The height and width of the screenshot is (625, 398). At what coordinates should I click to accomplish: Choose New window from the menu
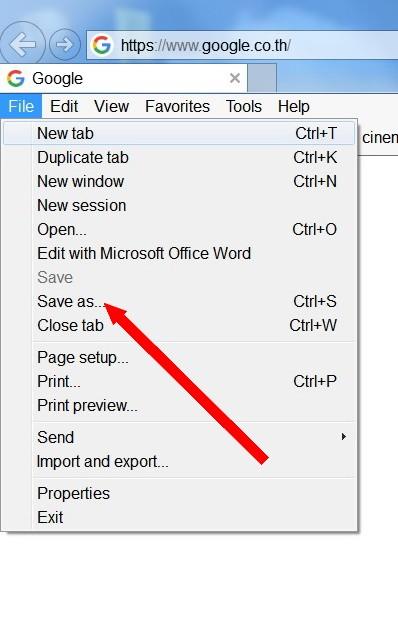(x=179, y=181)
